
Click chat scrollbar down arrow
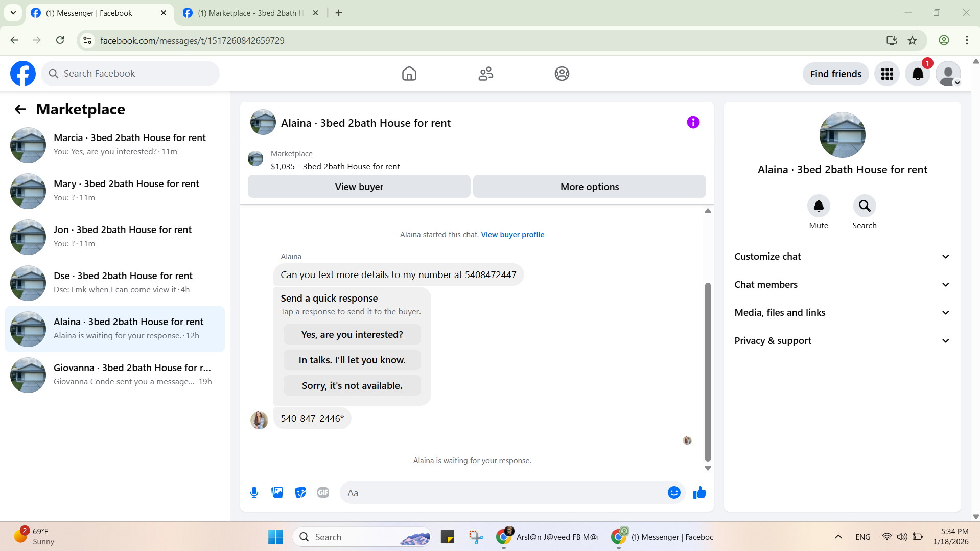pyautogui.click(x=708, y=468)
